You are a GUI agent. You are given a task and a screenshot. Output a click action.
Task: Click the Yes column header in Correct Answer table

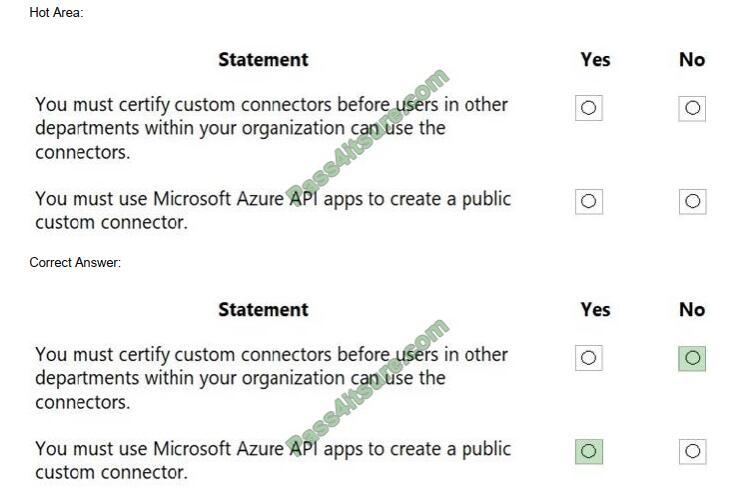(595, 310)
